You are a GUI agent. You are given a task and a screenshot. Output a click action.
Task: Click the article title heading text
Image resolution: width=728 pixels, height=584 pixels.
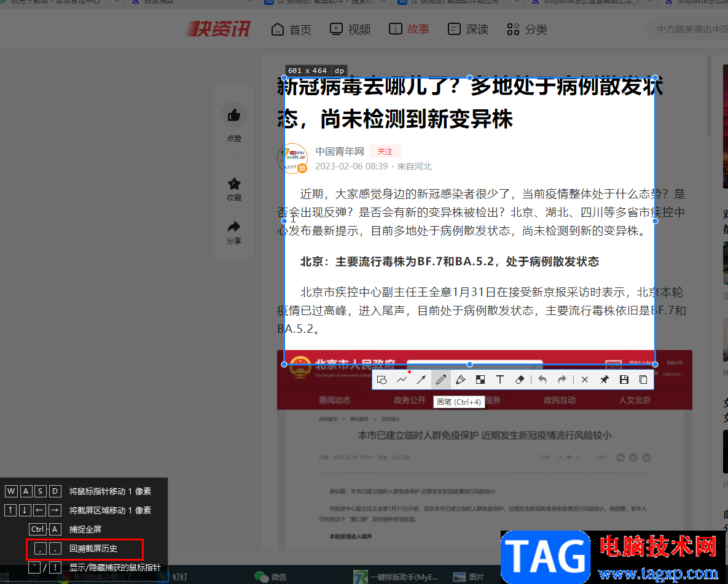click(x=470, y=103)
